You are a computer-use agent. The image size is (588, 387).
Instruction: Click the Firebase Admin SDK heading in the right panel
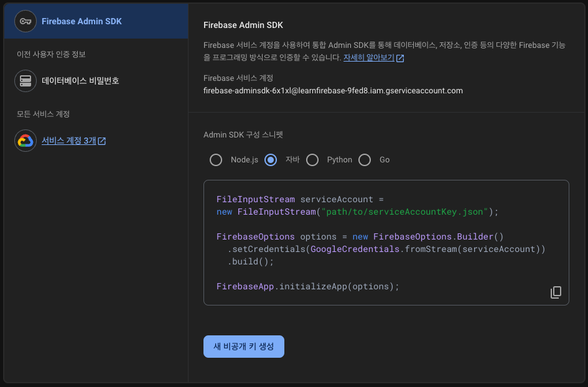243,25
